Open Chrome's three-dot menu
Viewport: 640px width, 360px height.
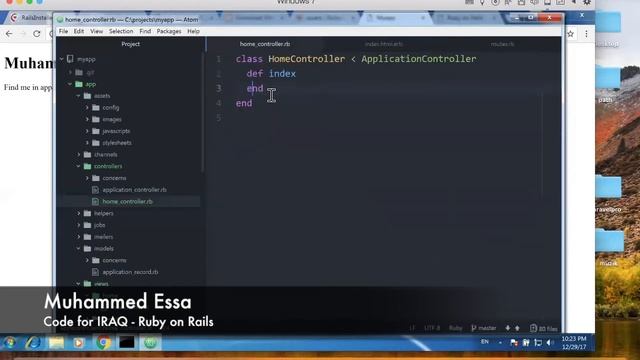tap(587, 34)
